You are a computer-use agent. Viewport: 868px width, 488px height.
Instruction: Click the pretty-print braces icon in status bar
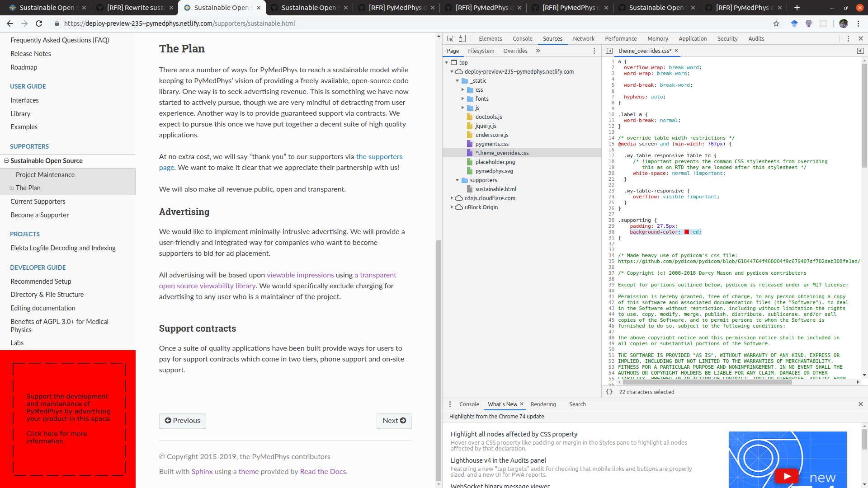tap(609, 392)
